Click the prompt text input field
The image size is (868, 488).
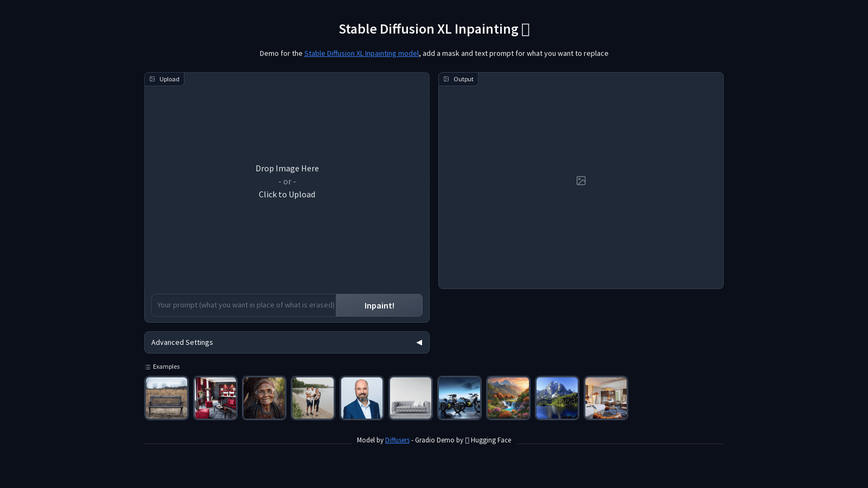[x=244, y=305]
